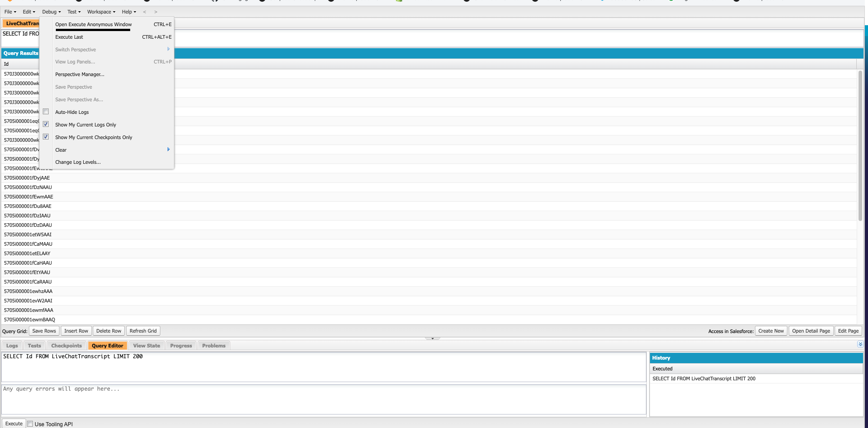The image size is (868, 428).
Task: Open the Problems tab
Action: 214,346
